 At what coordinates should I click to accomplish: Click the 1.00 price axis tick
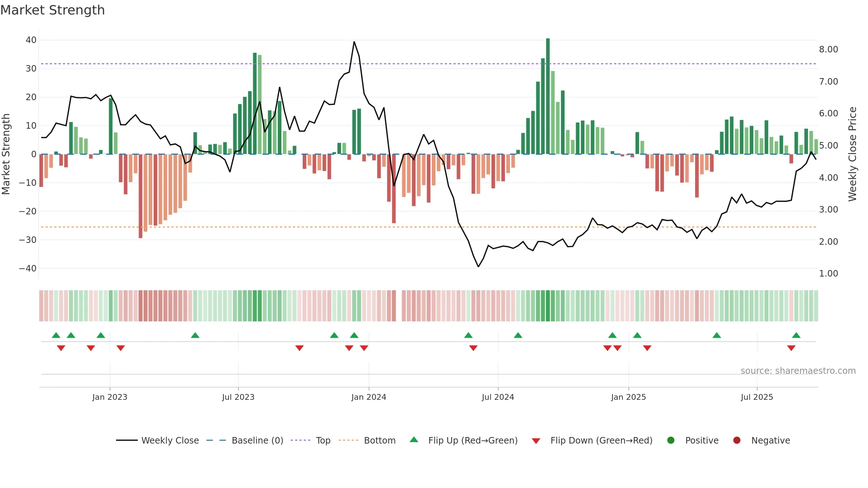(x=829, y=273)
